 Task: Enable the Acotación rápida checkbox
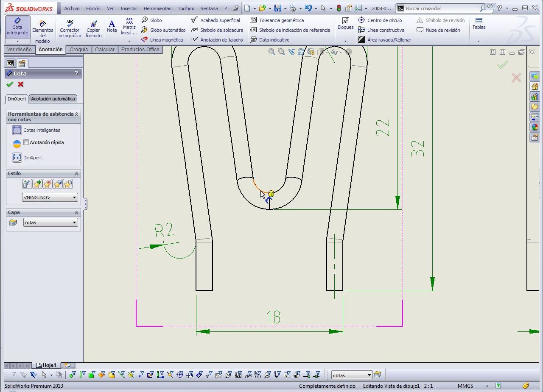click(26, 142)
